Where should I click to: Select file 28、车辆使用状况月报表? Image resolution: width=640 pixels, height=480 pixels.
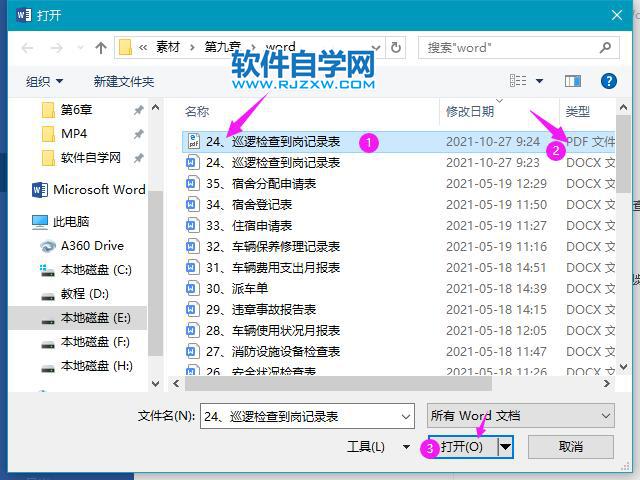click(398, 331)
